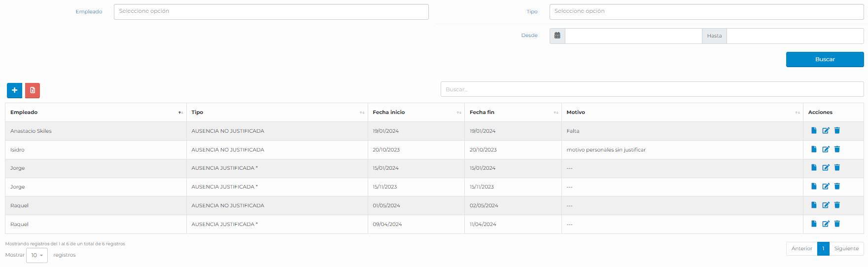The width and height of the screenshot is (868, 267).
Task: Edit Jorge's 15/01/2024 absence record
Action: [826, 168]
